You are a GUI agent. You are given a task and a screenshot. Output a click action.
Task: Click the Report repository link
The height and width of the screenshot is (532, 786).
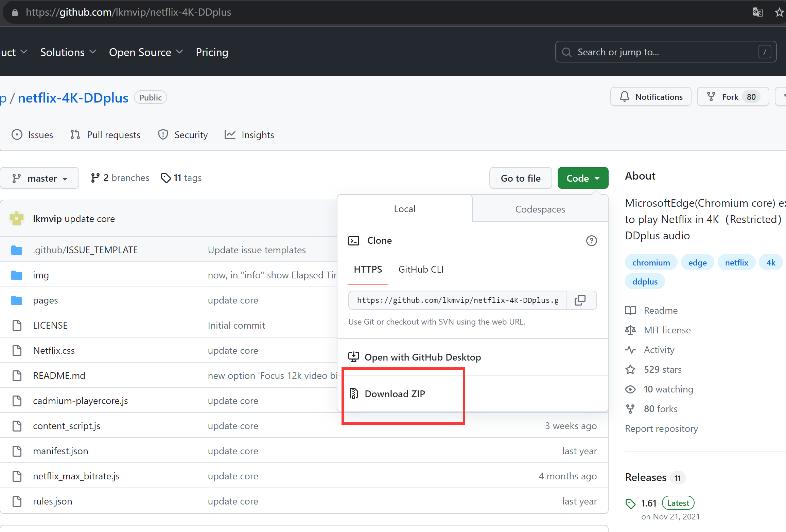coord(661,428)
